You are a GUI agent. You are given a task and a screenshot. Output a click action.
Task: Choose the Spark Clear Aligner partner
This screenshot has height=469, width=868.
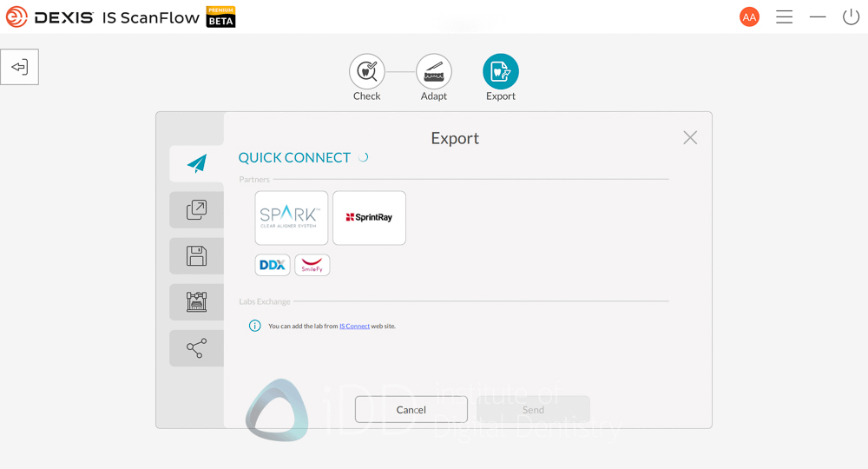pyautogui.click(x=292, y=218)
